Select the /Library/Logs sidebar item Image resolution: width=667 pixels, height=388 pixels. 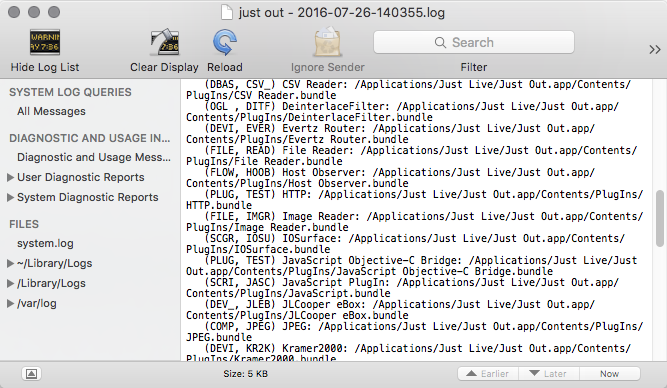pos(51,283)
